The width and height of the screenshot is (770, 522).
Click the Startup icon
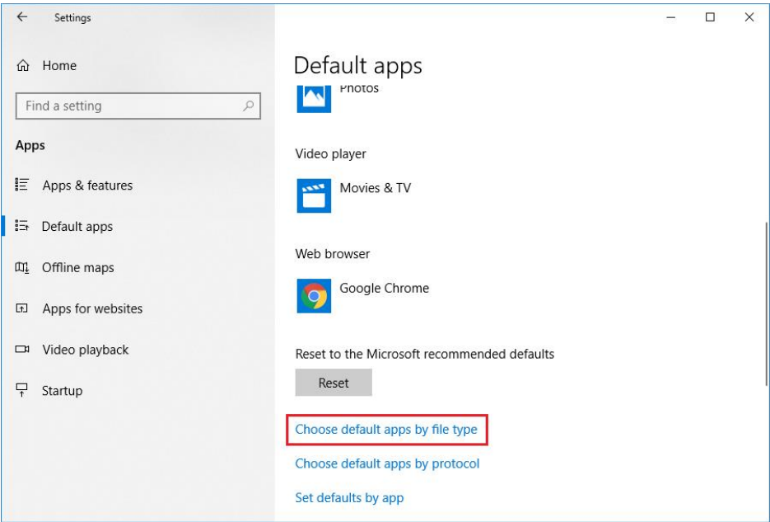click(x=22, y=391)
